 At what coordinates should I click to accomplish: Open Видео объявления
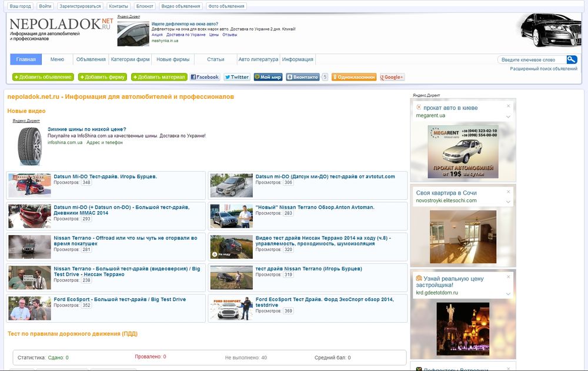tap(181, 6)
